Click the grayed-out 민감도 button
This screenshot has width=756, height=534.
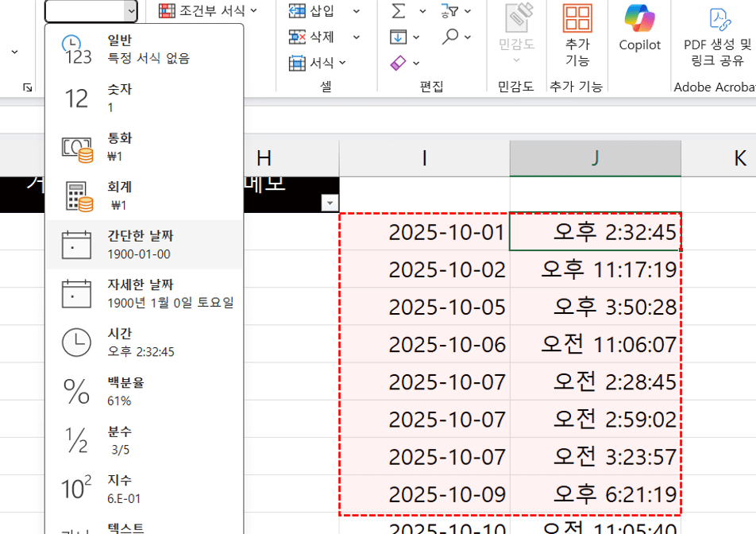[515, 32]
